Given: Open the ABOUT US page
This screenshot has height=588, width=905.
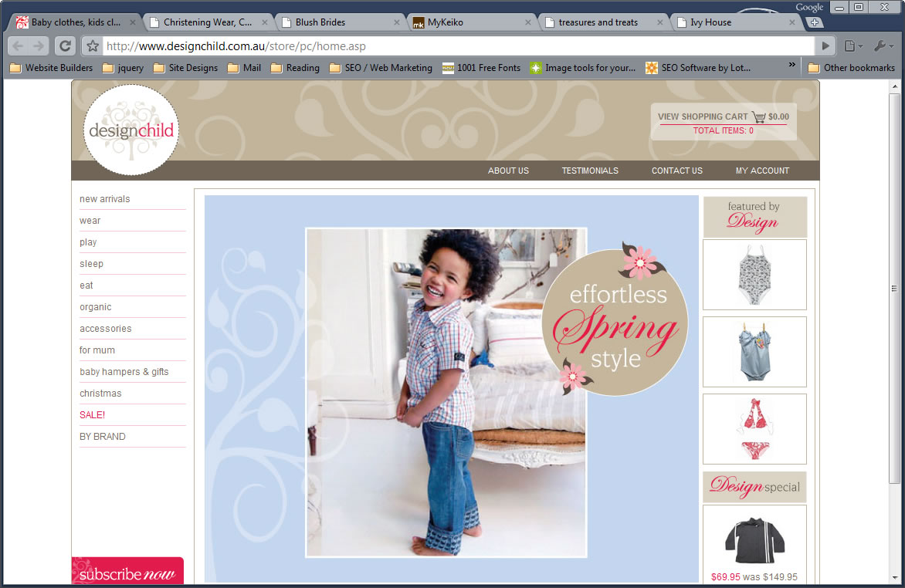Looking at the screenshot, I should (508, 171).
